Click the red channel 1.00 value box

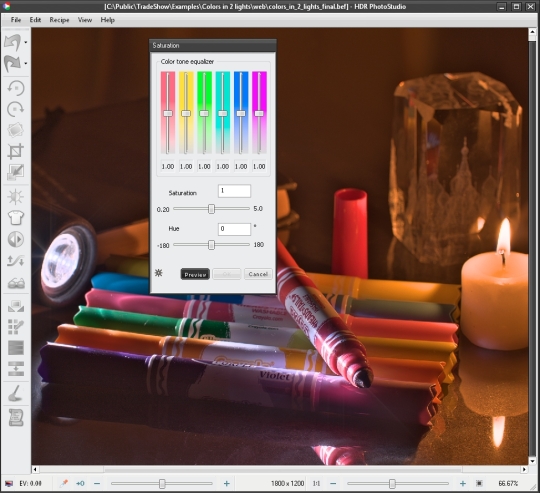point(168,166)
